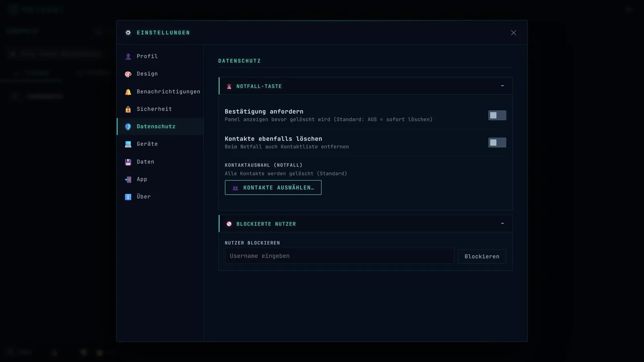
Task: Enable the Bestätigung anfordern toggle
Action: [497, 115]
